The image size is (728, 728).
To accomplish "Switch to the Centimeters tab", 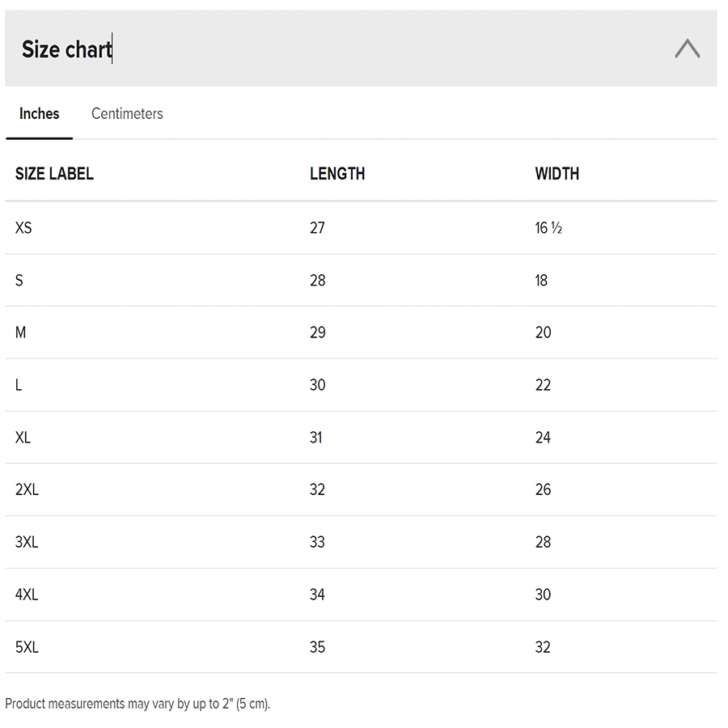I will point(127,114).
